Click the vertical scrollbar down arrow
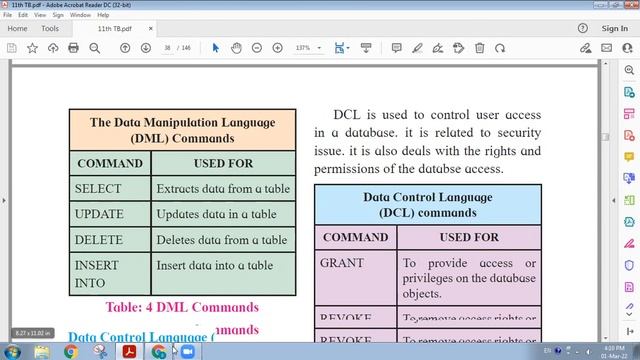640x360 pixels. pyautogui.click(x=605, y=338)
